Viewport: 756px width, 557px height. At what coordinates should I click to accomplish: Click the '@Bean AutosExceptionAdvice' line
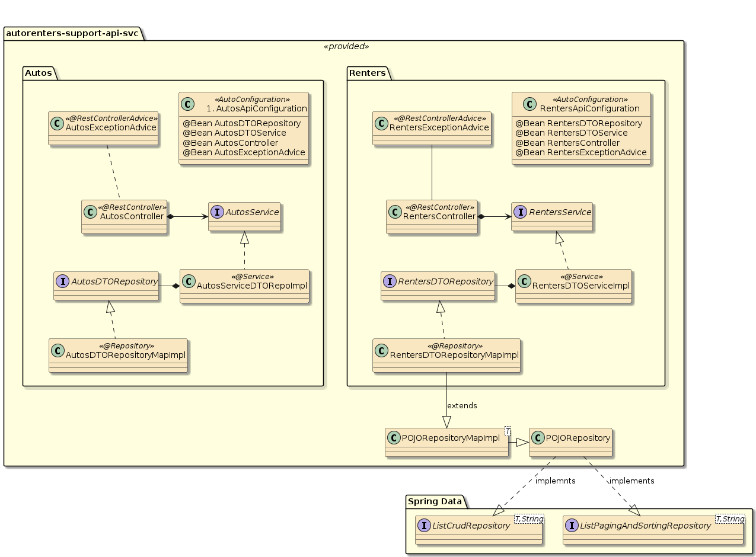tap(244, 152)
